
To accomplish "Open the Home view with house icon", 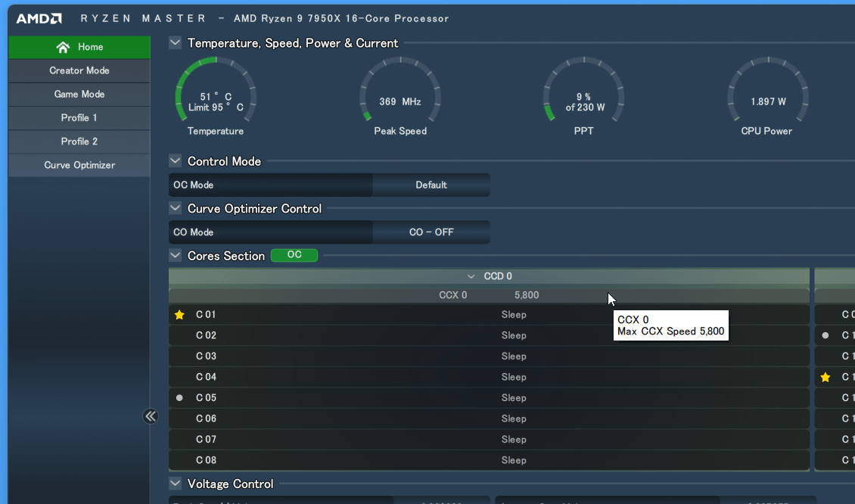I will tap(79, 47).
